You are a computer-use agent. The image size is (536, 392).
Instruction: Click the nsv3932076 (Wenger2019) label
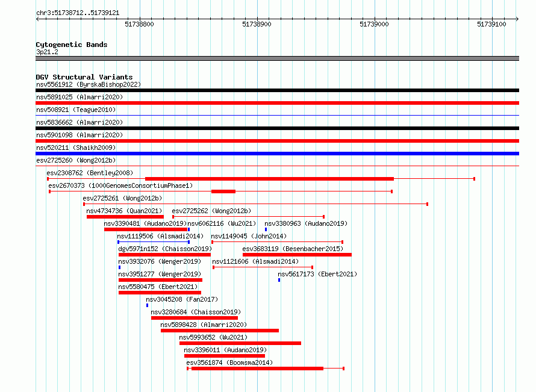pyautogui.click(x=160, y=261)
